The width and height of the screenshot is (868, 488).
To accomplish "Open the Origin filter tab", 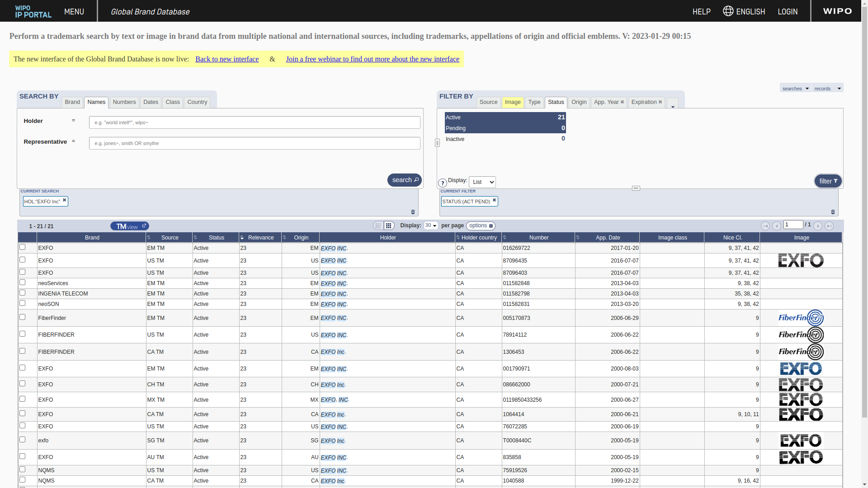I will pyautogui.click(x=579, y=102).
